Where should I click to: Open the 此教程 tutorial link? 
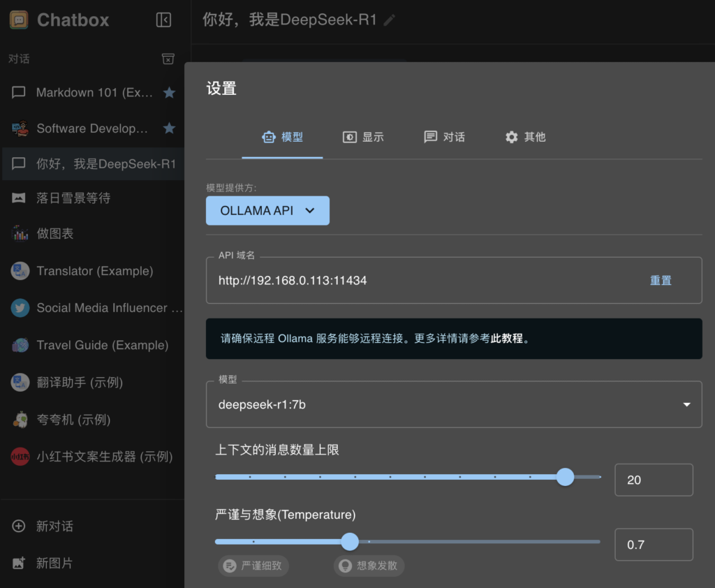click(507, 339)
